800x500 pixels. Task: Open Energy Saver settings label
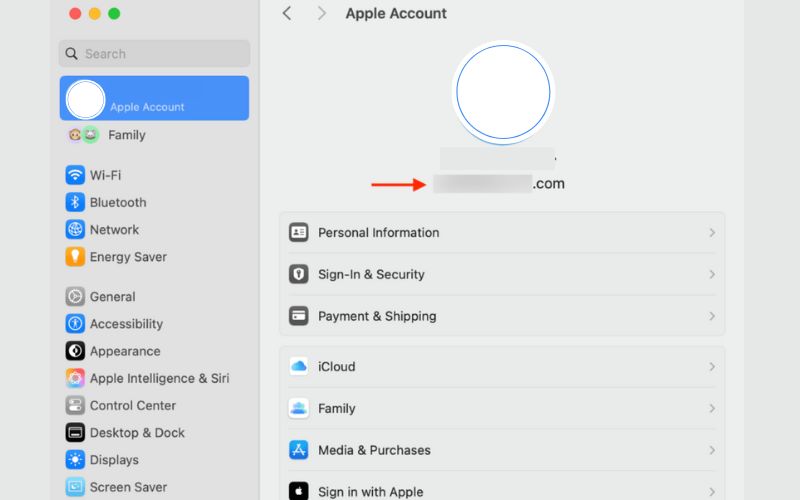click(x=129, y=257)
